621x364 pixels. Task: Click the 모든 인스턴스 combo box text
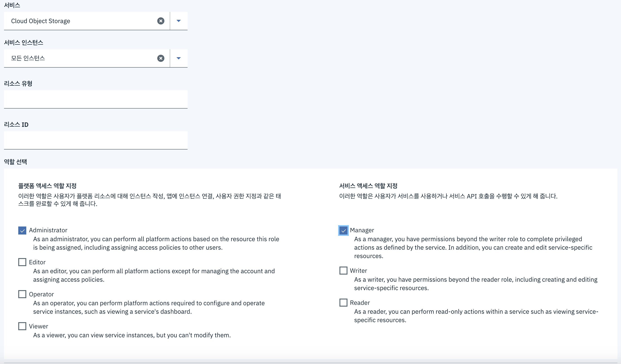click(x=28, y=58)
